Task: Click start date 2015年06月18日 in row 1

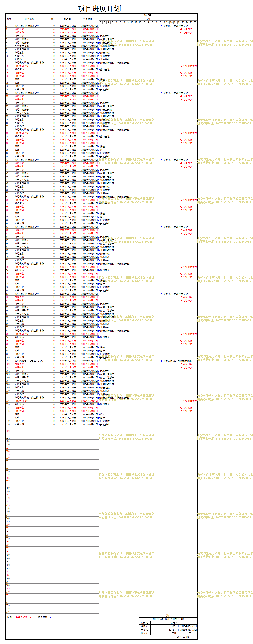Action: point(68,26)
